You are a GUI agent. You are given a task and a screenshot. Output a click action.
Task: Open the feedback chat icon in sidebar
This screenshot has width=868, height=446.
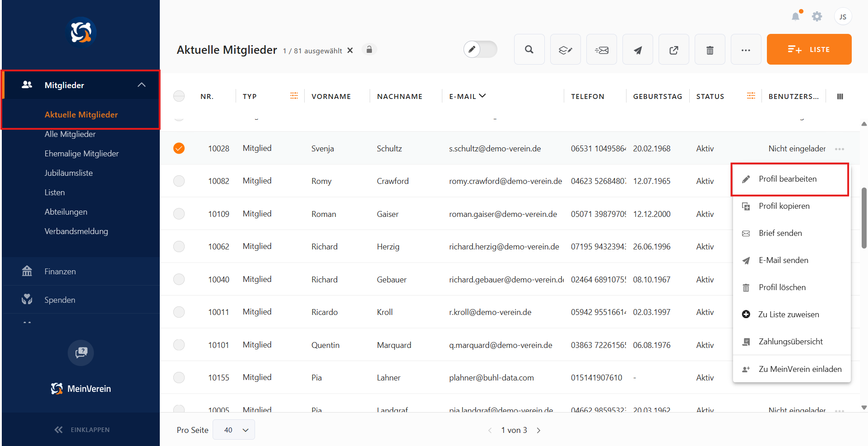81,352
